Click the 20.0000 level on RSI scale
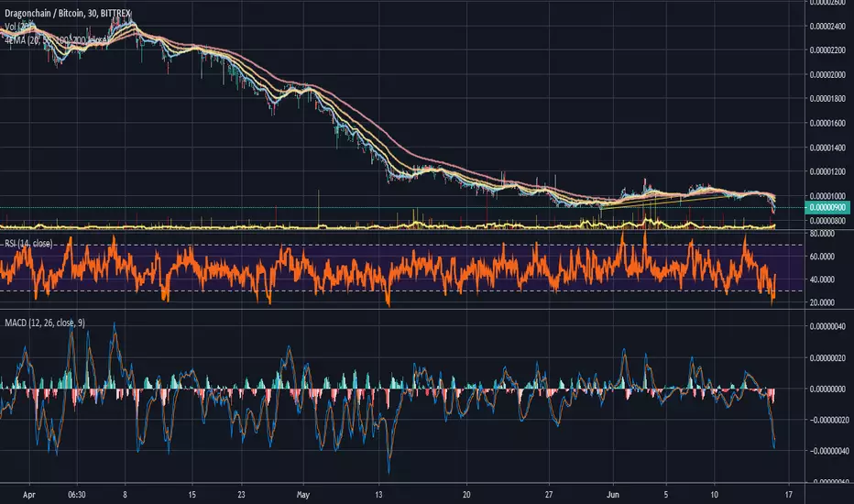This screenshot has height=504, width=854. pos(822,302)
